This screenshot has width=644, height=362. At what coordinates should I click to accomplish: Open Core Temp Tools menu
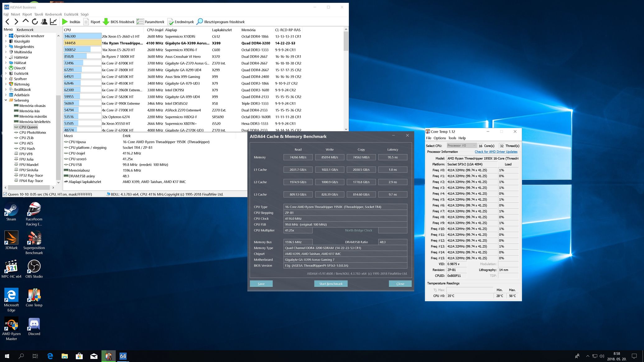(452, 138)
